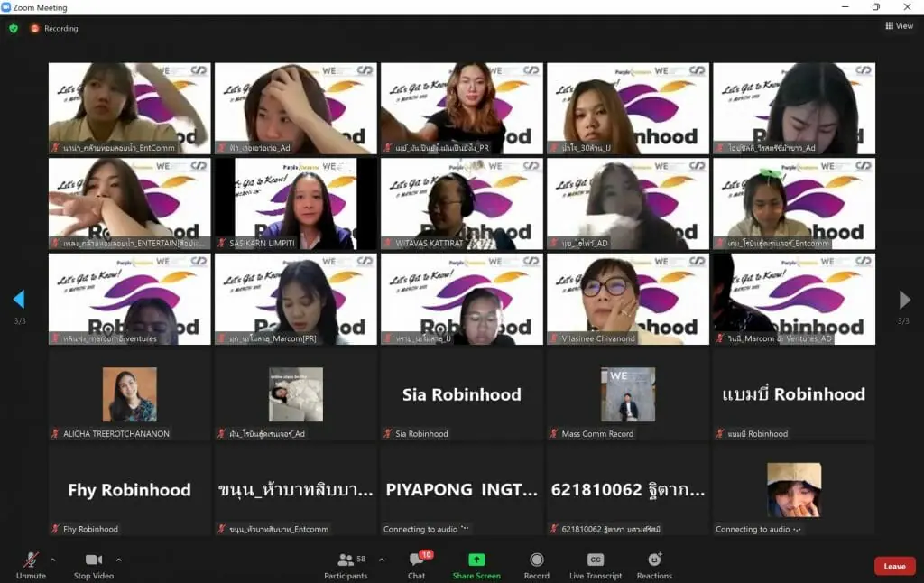Click the ขนุน_ห้าบาทสิบบา... participant tile
The height and width of the screenshot is (583, 924).
296,490
